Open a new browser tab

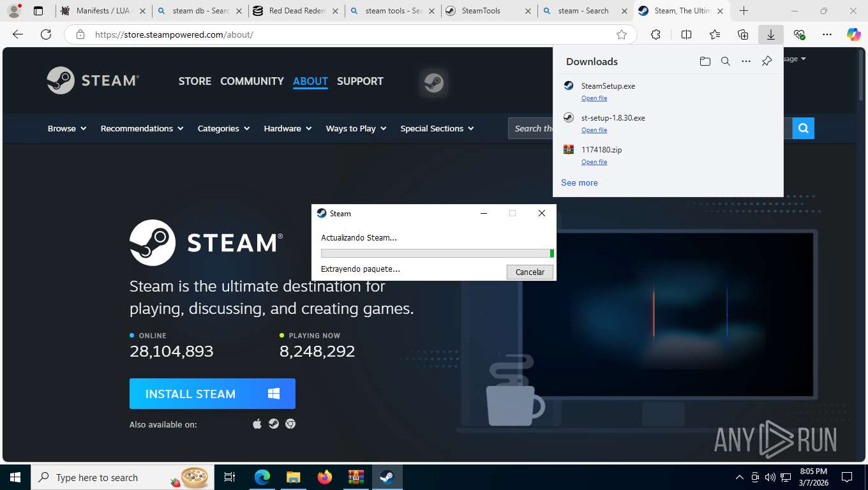(x=744, y=11)
